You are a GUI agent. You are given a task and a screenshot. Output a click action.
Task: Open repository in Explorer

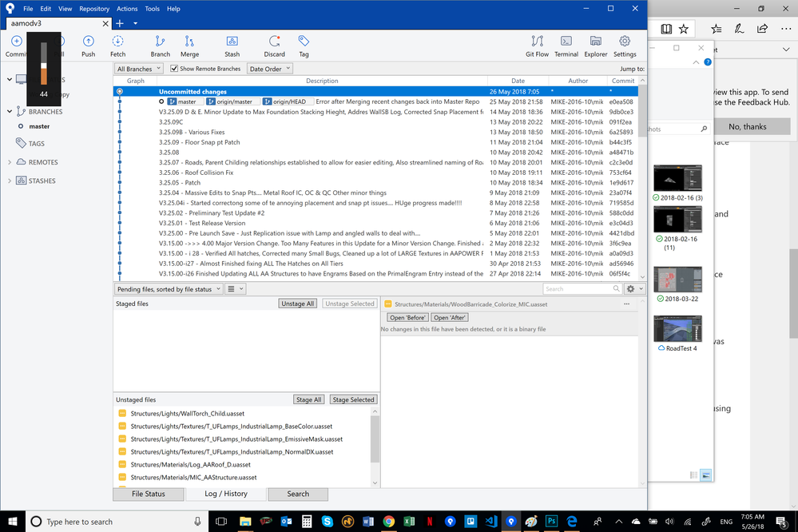pyautogui.click(x=595, y=42)
